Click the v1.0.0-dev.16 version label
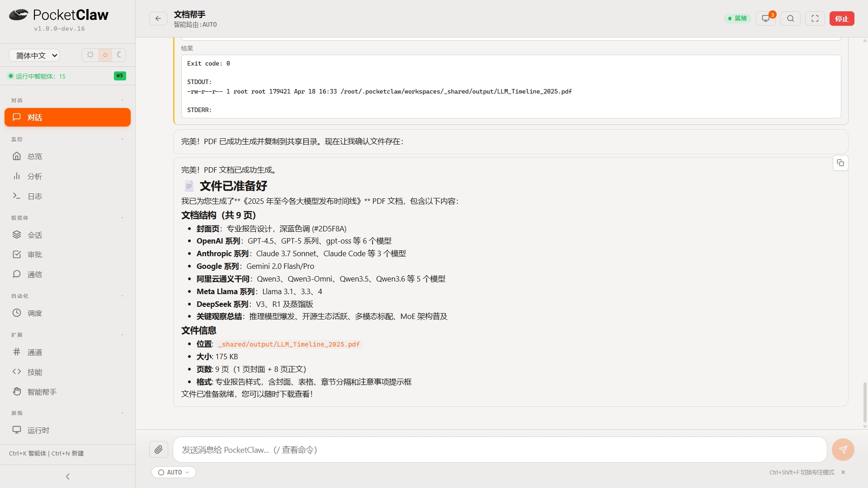 (x=59, y=28)
